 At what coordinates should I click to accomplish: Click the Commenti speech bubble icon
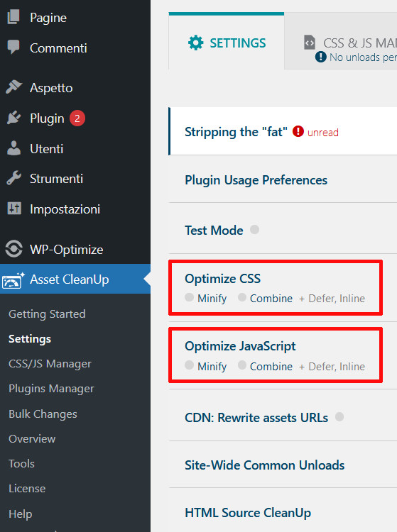[13, 47]
